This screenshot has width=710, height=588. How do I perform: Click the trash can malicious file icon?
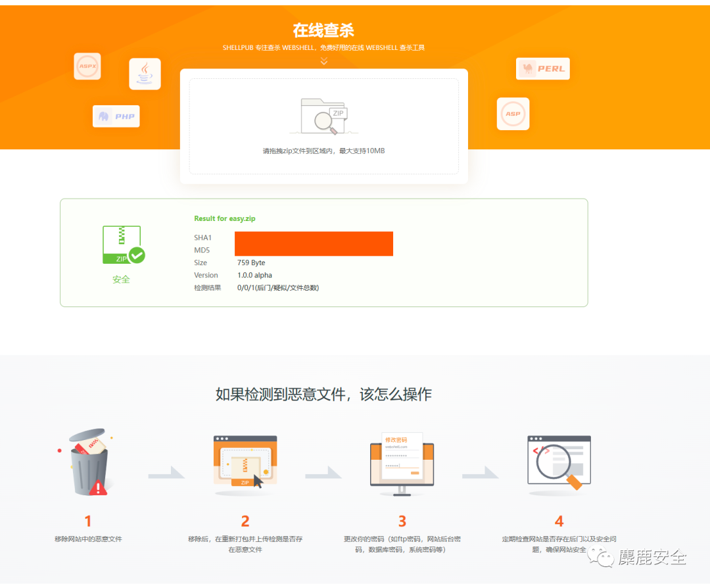89,464
